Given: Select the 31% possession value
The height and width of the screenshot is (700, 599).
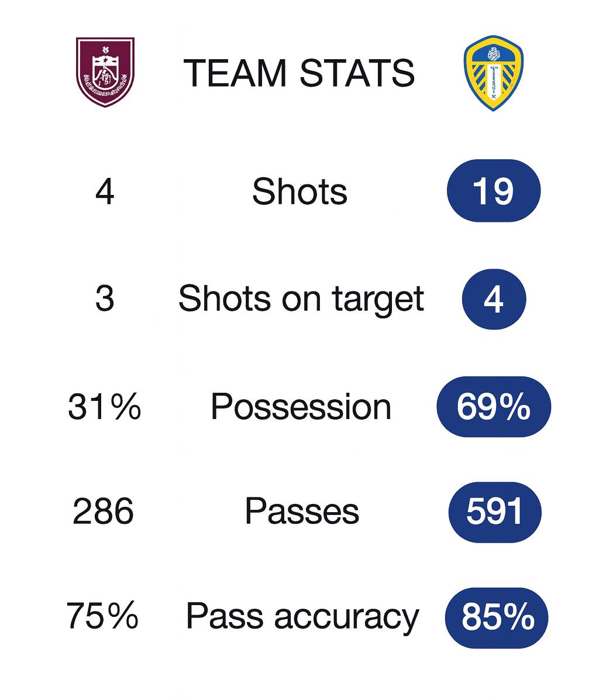Looking at the screenshot, I should click(105, 406).
